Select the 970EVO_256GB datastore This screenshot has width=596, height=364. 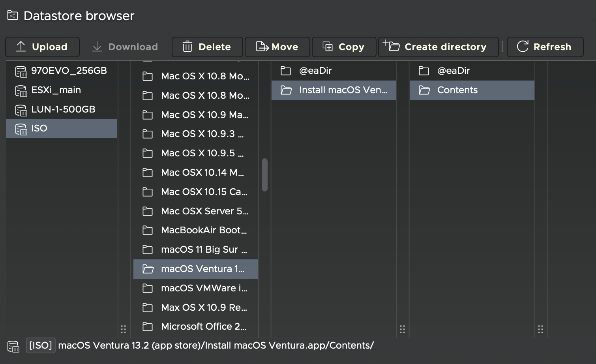tap(62, 71)
